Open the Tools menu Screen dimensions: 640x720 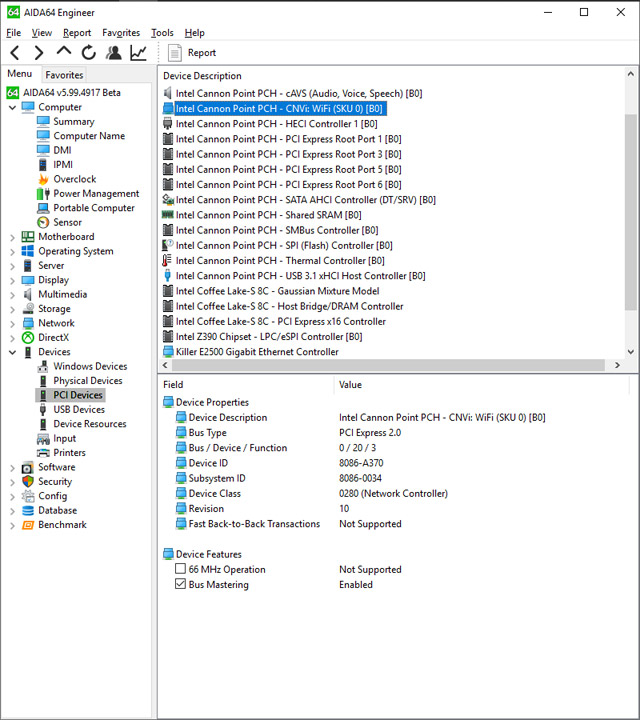tap(163, 33)
